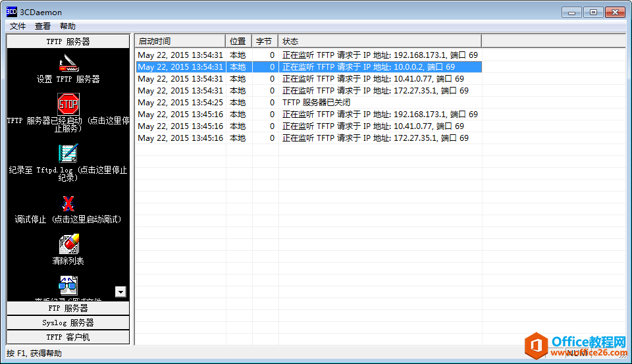The height and width of the screenshot is (364, 632).
Task: Select the log row with IP 10.0.0.2
Action: coord(368,67)
